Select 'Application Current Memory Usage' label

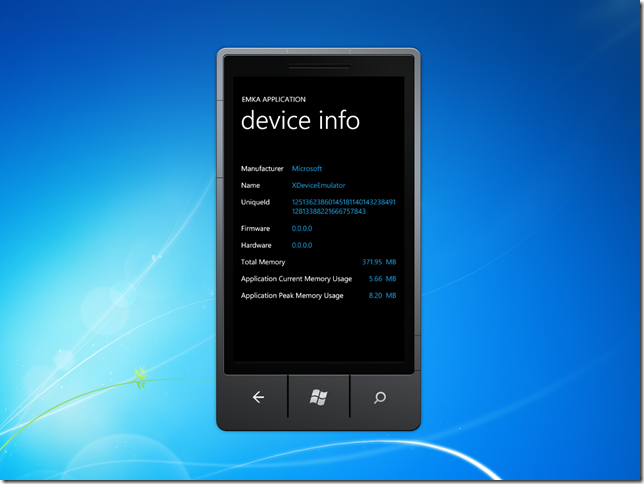pos(296,279)
